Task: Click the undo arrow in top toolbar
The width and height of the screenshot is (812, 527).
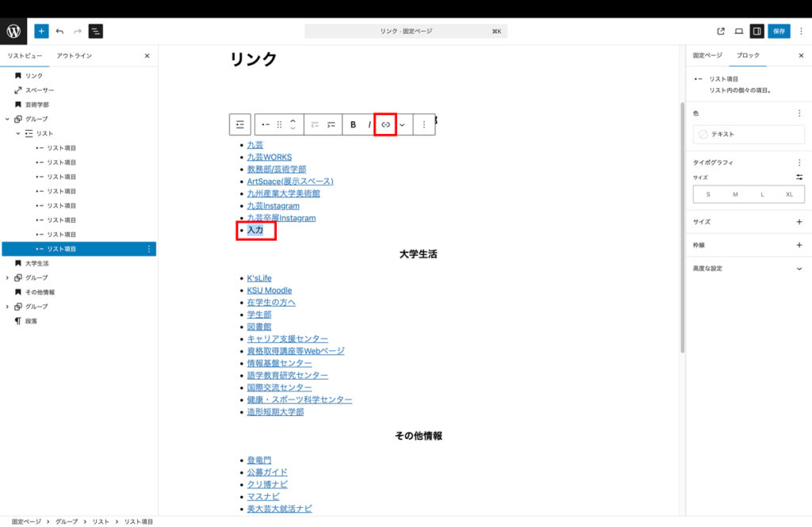Action: tap(59, 31)
